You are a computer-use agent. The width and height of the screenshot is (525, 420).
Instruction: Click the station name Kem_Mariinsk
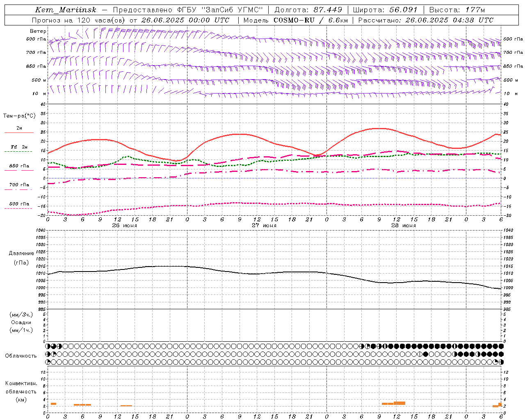(x=66, y=10)
